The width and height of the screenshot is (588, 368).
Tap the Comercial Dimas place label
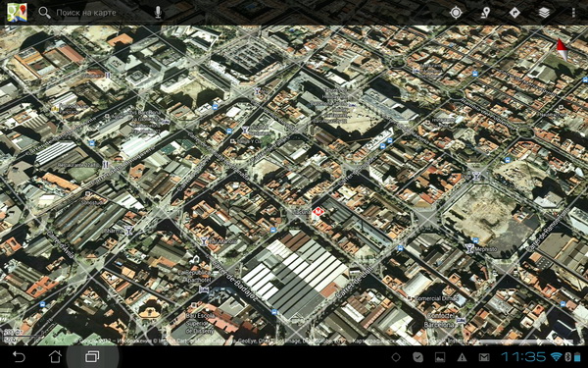pos(436,298)
